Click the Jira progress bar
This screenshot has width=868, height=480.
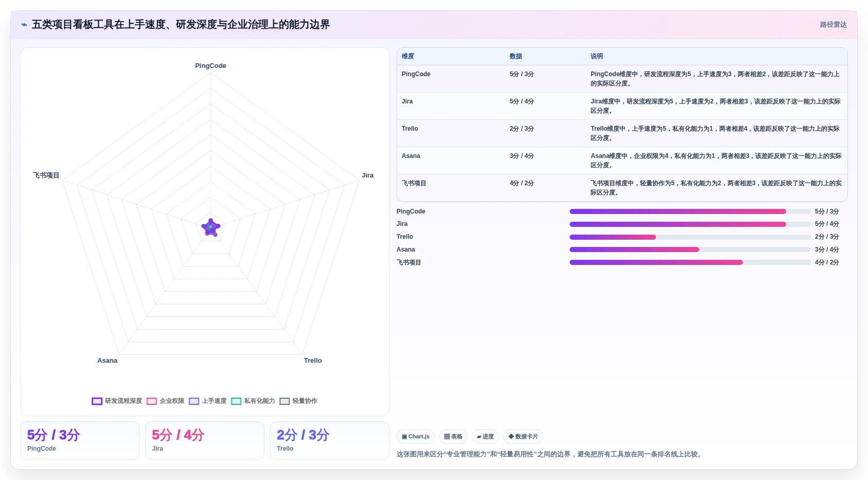click(690, 224)
